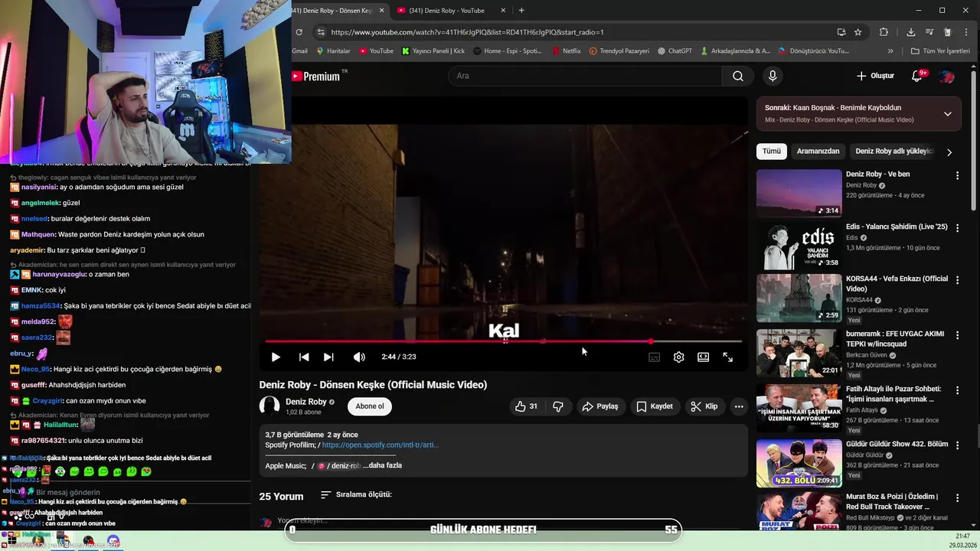Dislike the Deniz Roby video
Image resolution: width=980 pixels, height=551 pixels.
[558, 406]
